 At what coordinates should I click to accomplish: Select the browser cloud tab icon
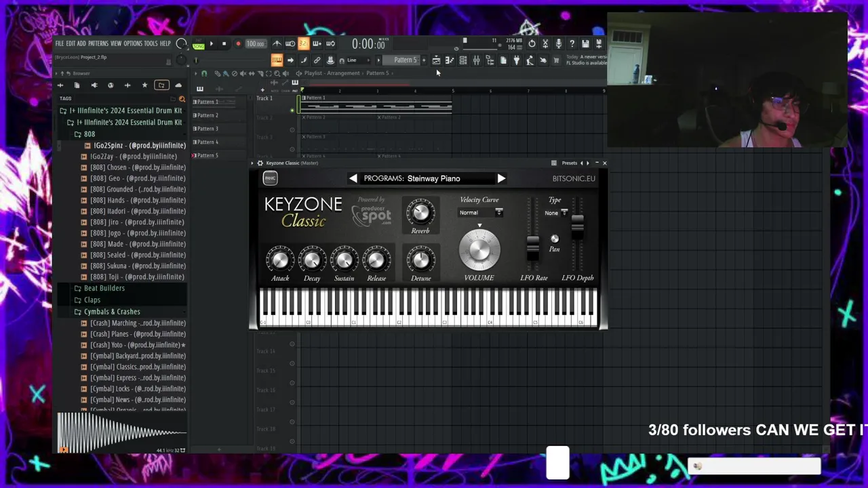click(178, 85)
